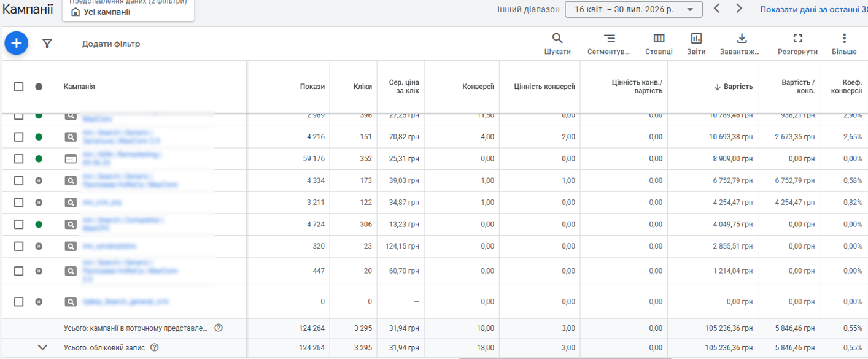This screenshot has height=359, width=868.
Task: Click search campaign icon in the zero-impressions row
Action: tap(71, 301)
